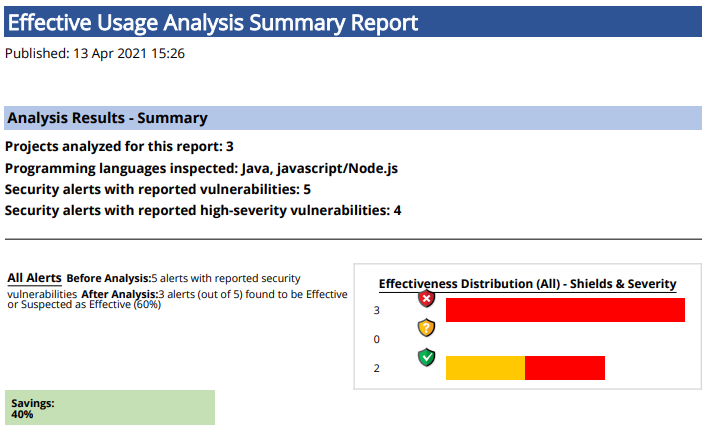Click the Effectiveness Distribution chart title

[527, 284]
